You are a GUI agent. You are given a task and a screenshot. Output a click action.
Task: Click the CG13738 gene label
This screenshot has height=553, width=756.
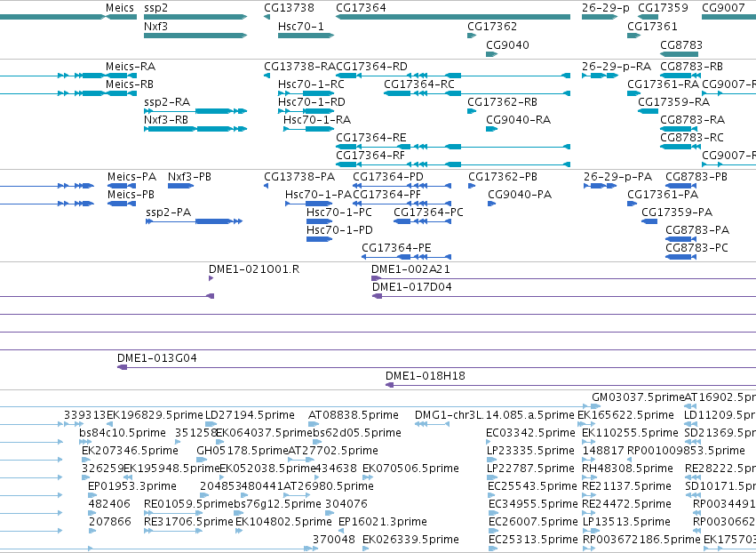289,8
